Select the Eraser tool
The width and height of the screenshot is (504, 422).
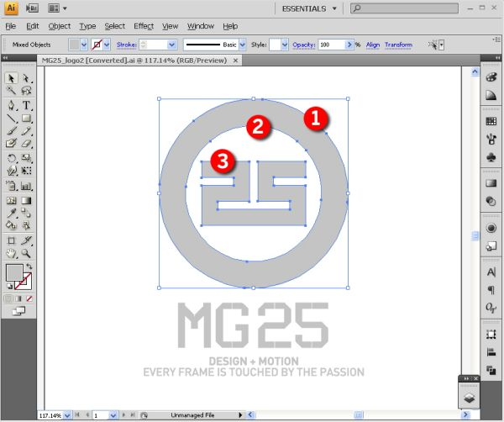coord(26,143)
